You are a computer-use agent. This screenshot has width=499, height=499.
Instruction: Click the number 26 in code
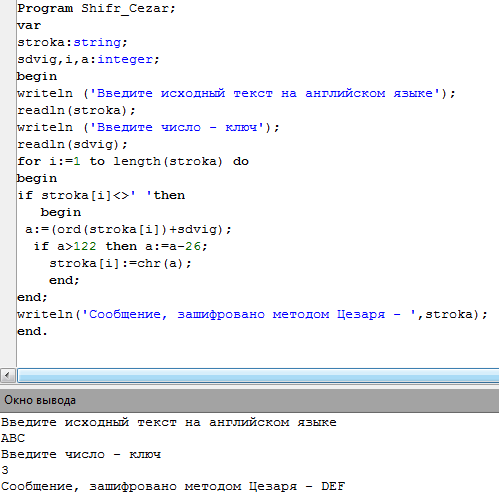pos(193,246)
